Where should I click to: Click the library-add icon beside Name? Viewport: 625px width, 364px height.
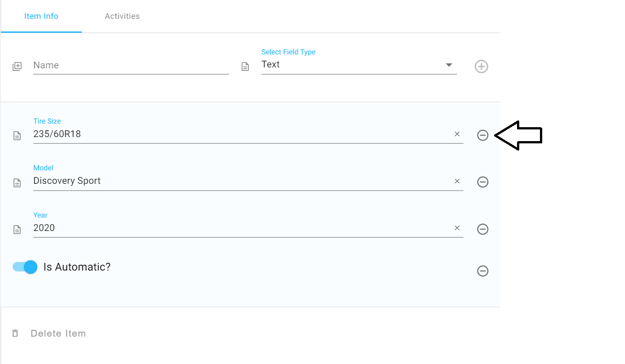17,67
